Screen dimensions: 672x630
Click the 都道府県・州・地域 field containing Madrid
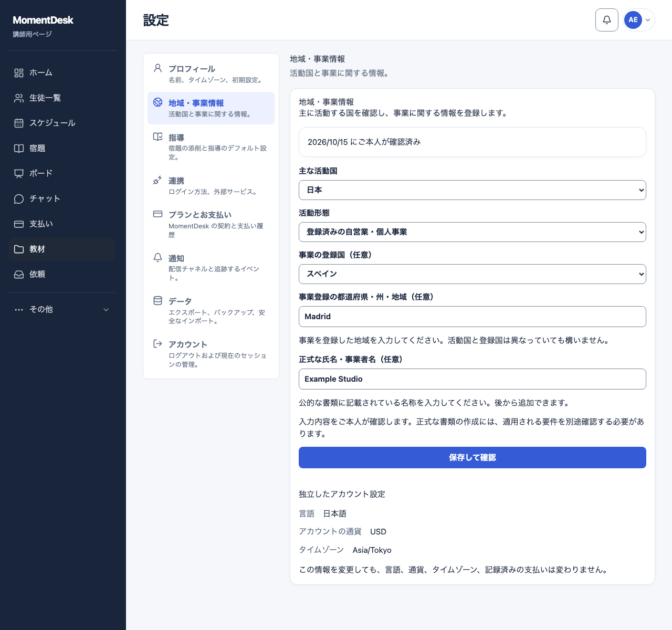tap(472, 317)
